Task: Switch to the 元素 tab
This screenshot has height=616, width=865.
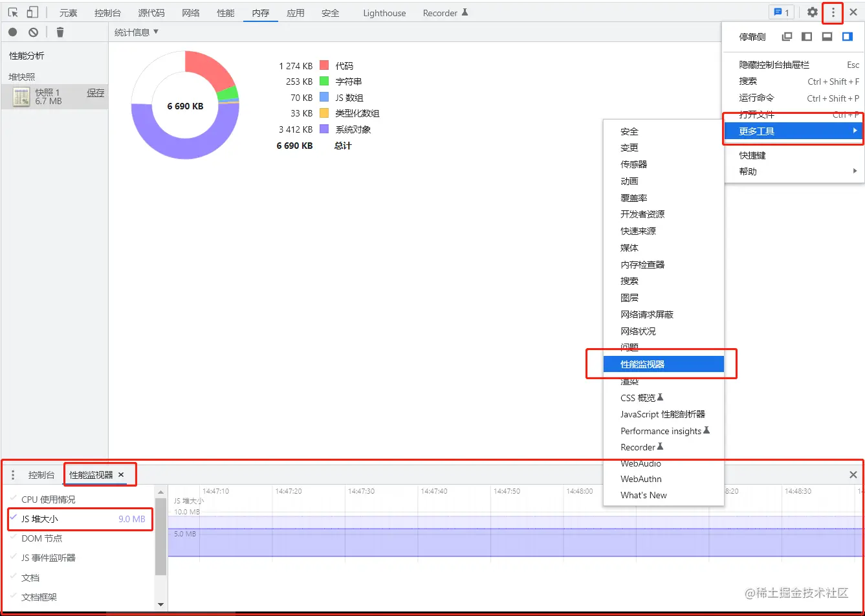Action: tap(69, 13)
